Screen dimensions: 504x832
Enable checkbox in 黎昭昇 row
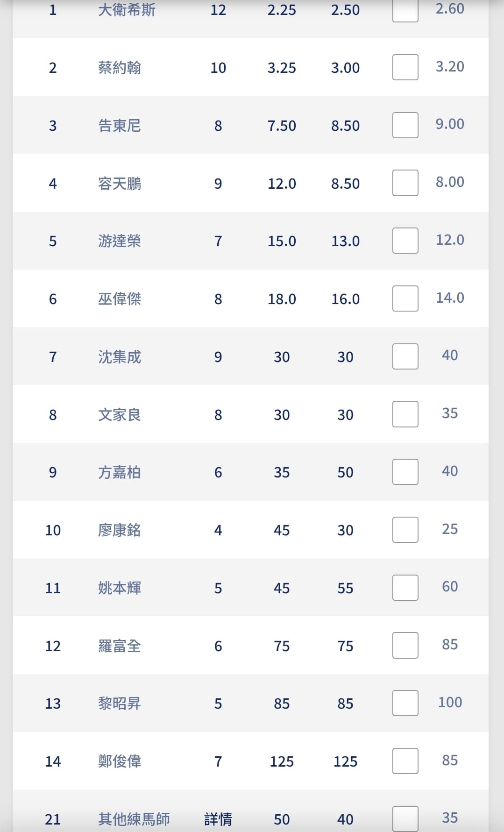pyautogui.click(x=405, y=703)
